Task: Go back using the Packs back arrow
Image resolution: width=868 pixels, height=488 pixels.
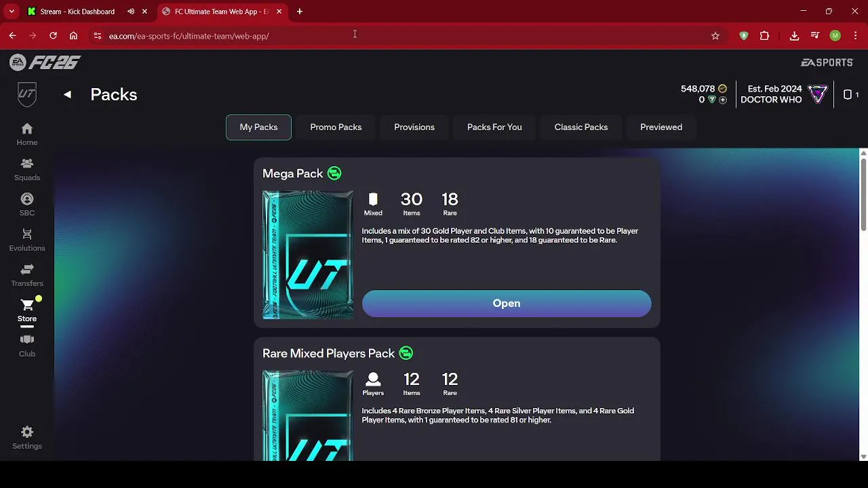Action: (67, 95)
